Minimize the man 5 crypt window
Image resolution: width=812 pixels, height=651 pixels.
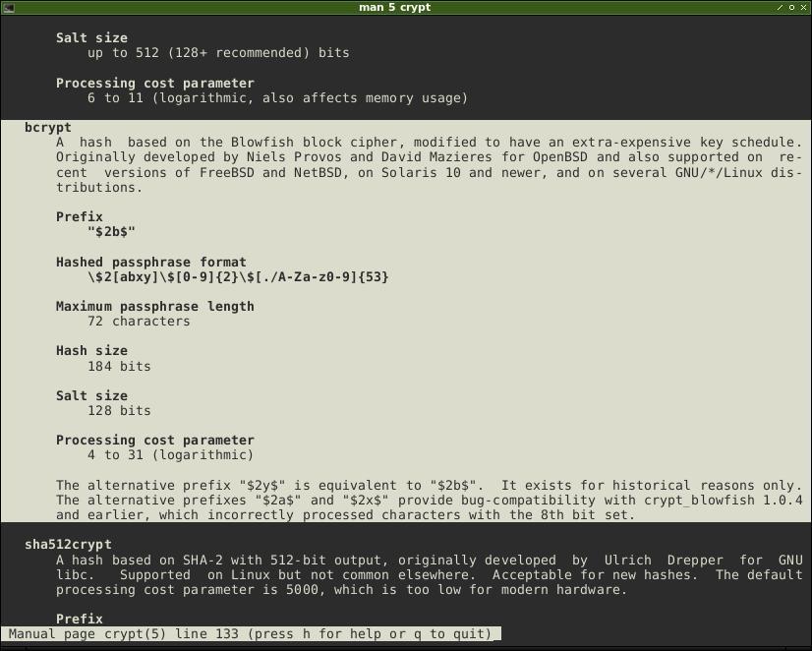pos(780,7)
